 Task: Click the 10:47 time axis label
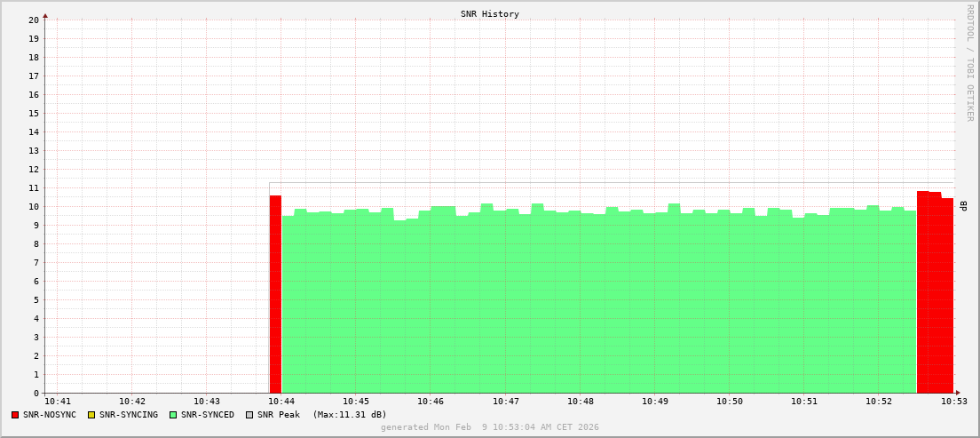[x=505, y=402]
